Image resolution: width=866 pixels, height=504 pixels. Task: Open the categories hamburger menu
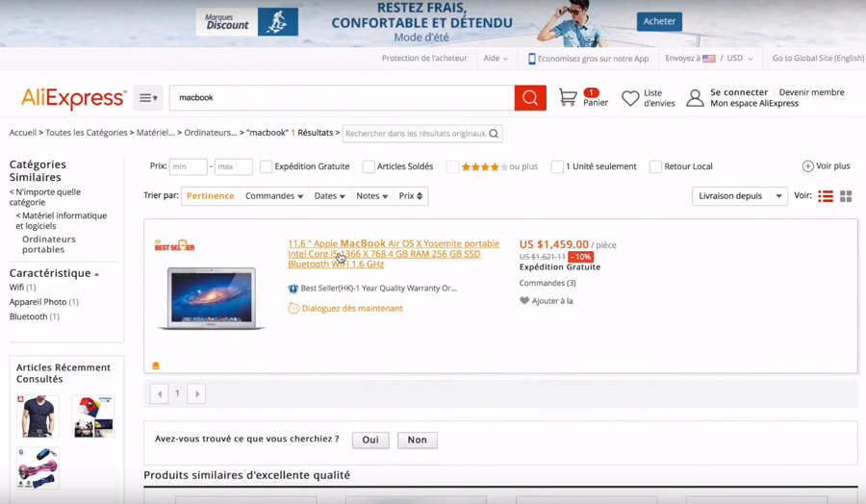[147, 98]
